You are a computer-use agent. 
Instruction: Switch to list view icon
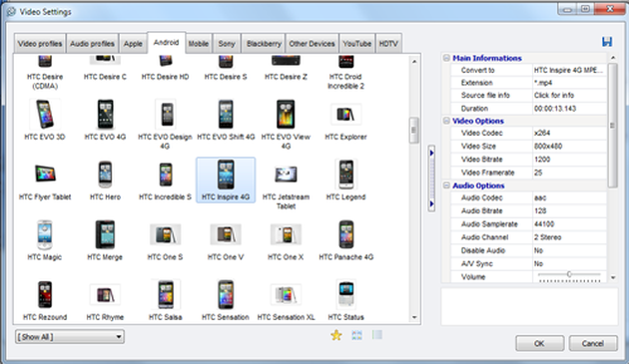[x=377, y=335]
